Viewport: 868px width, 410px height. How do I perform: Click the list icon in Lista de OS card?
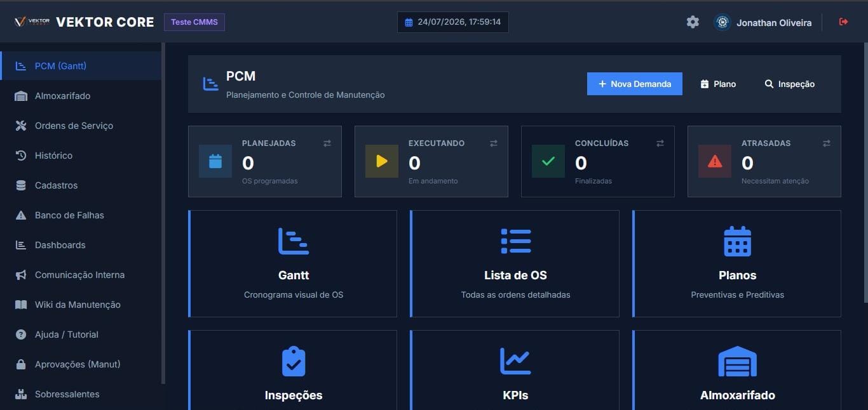(x=515, y=241)
